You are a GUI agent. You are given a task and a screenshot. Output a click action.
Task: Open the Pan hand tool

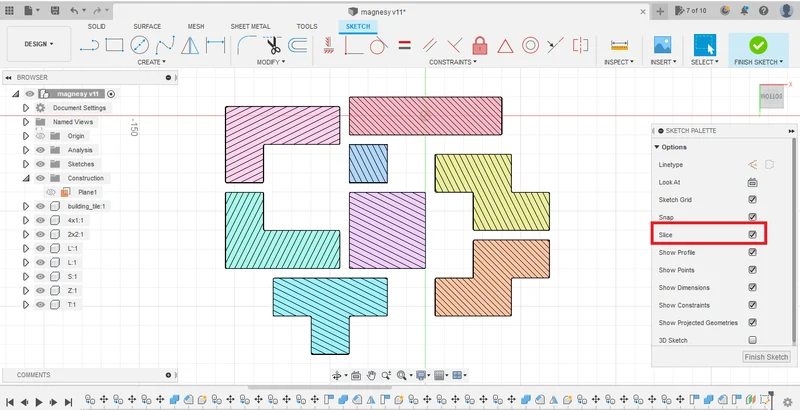click(371, 376)
